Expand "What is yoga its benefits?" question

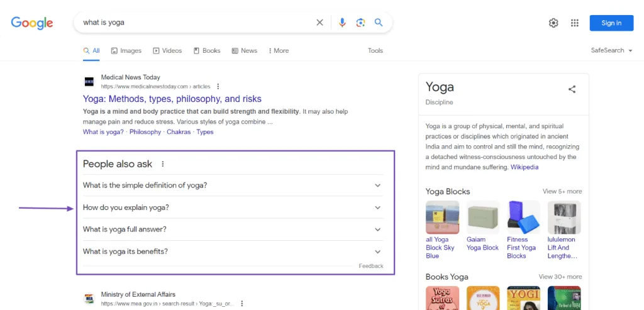(233, 252)
